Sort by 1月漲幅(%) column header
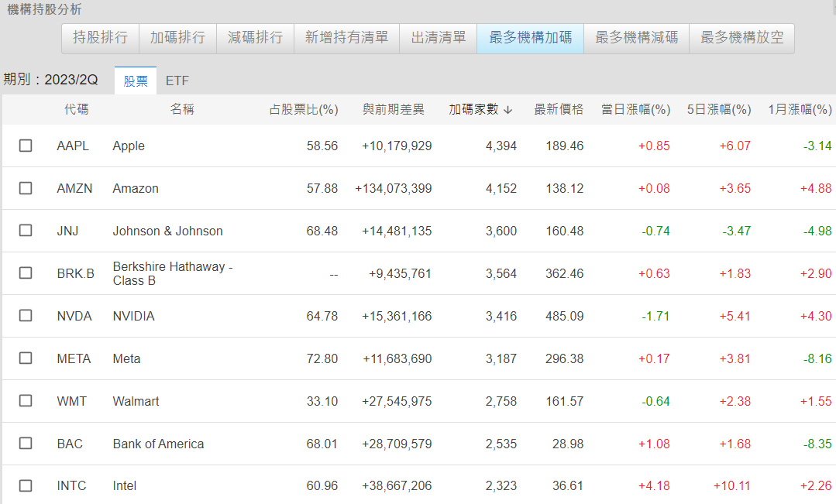 800,110
